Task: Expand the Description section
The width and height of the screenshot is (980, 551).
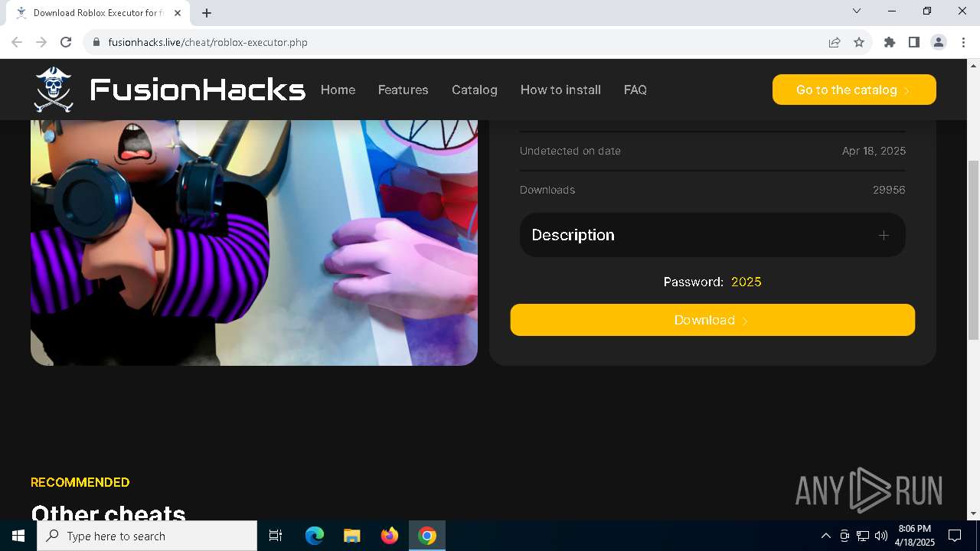Action: 713,235
